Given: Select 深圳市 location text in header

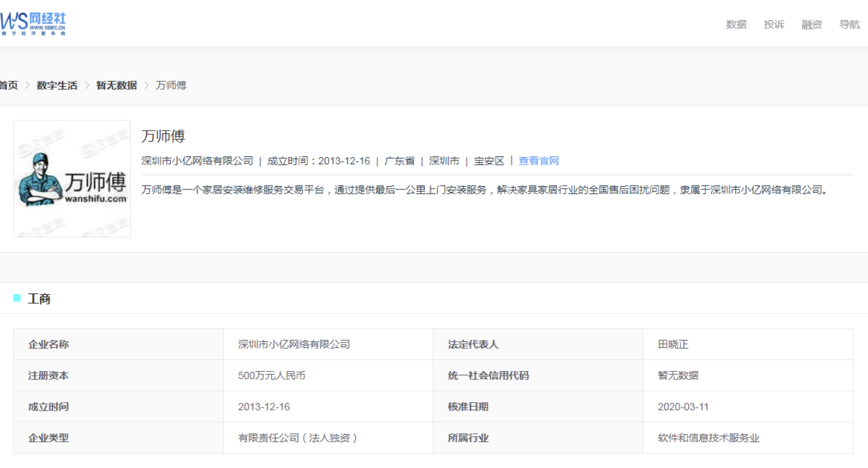Looking at the screenshot, I should 444,161.
